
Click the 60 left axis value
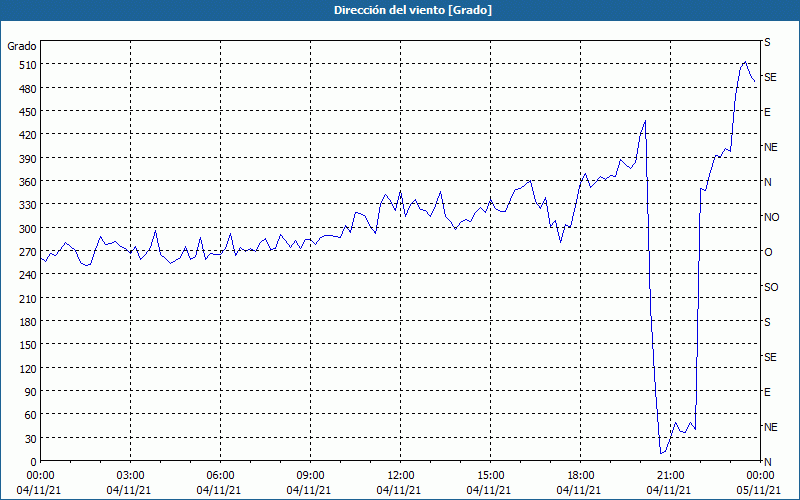[x=31, y=415]
